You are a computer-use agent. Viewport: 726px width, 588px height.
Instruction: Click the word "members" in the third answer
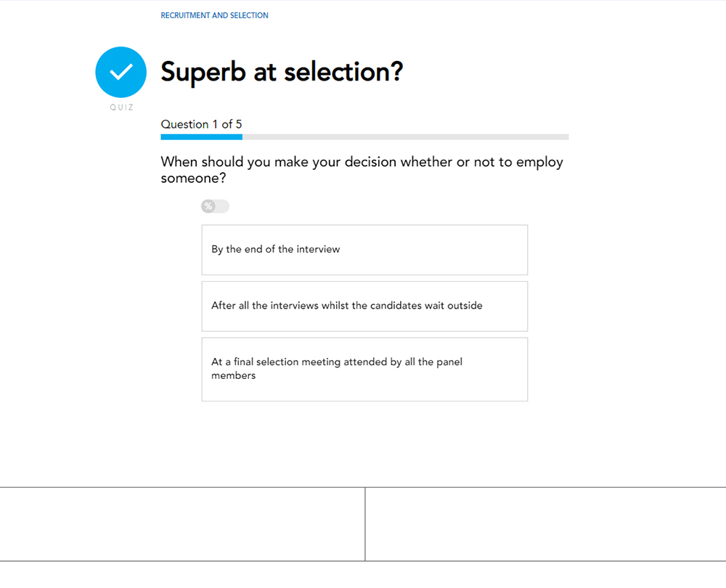tap(233, 376)
